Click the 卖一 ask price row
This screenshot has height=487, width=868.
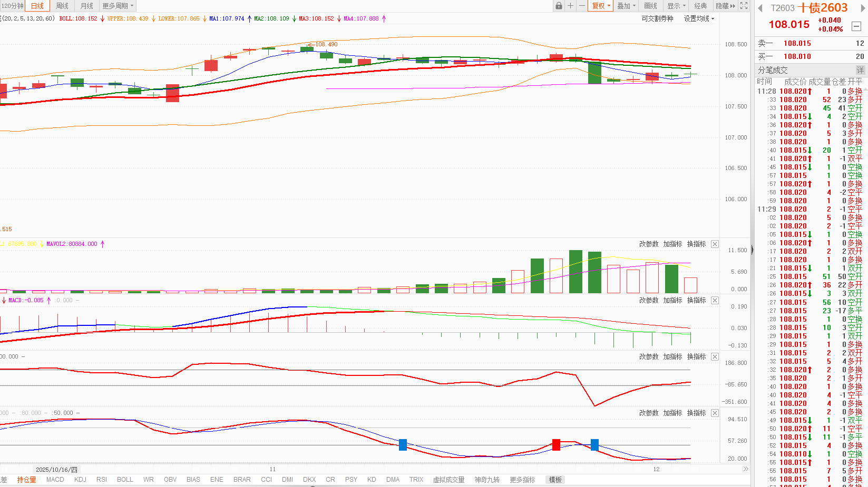pos(811,43)
